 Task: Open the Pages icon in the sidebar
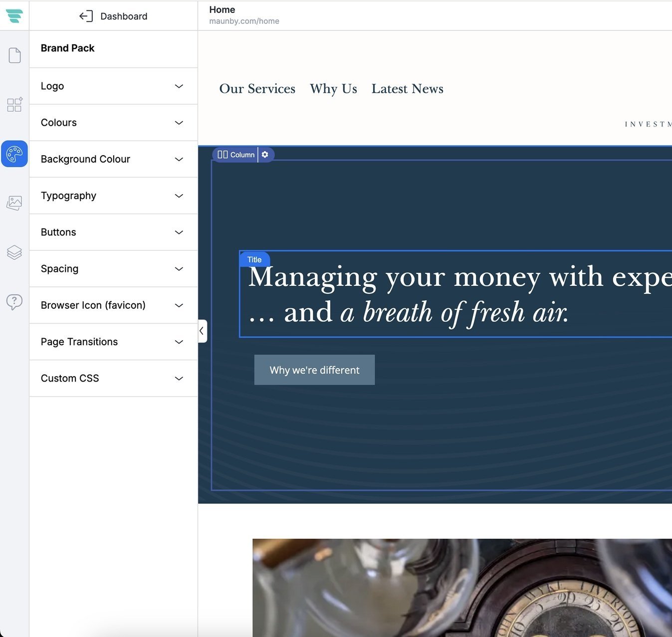[x=14, y=55]
